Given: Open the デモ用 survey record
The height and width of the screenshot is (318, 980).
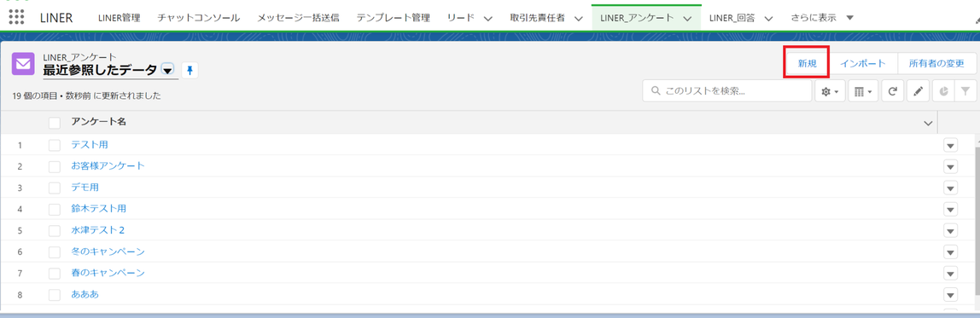Looking at the screenshot, I should (x=85, y=187).
